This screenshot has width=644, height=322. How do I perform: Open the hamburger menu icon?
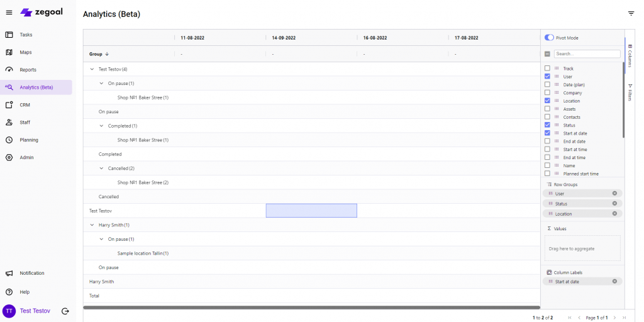coord(9,13)
